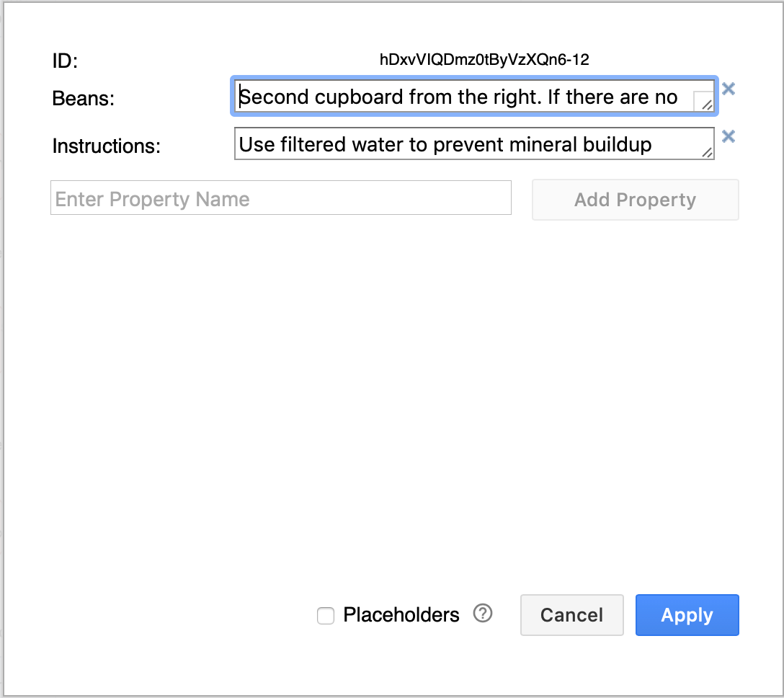Click the ID label
Viewport: 784px width, 698px height.
click(x=65, y=61)
